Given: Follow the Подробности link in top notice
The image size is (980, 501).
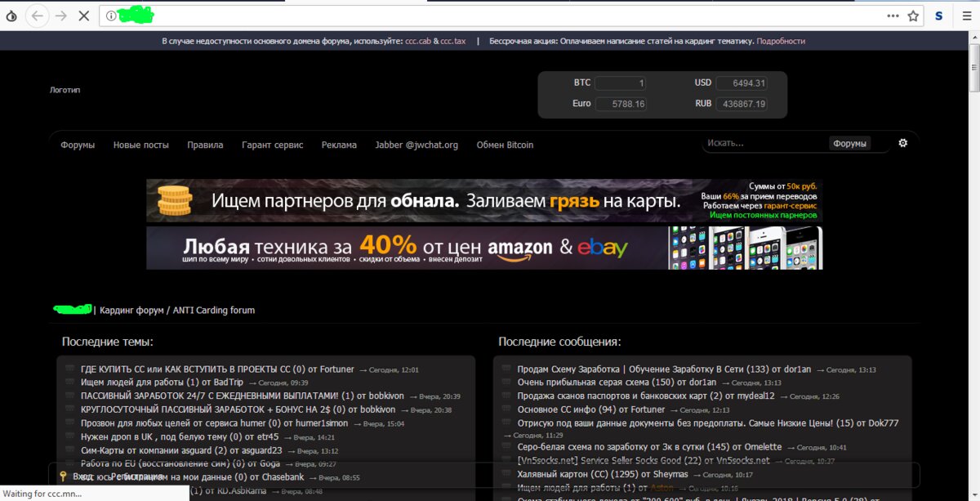Looking at the screenshot, I should coord(781,41).
